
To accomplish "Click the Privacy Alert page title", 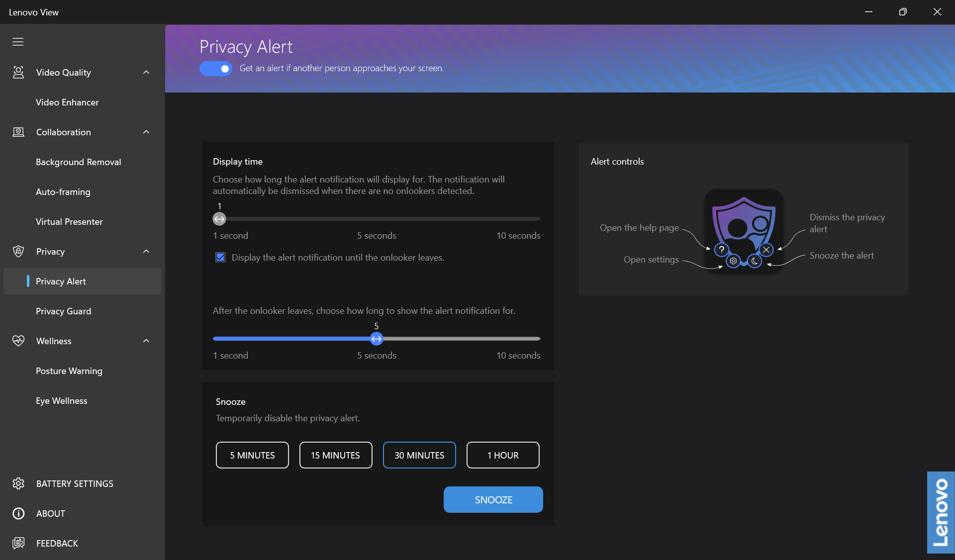I will coord(246,47).
